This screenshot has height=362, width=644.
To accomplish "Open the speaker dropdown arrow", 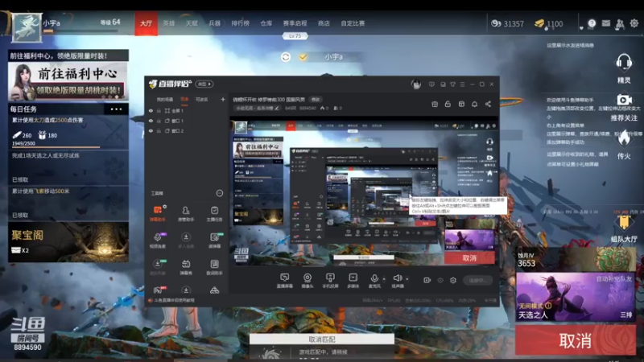I will 407,279.
